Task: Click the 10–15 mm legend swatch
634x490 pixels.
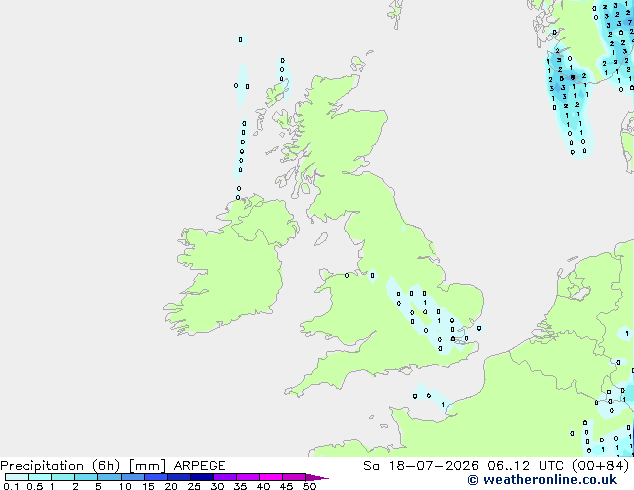Action: [133, 477]
